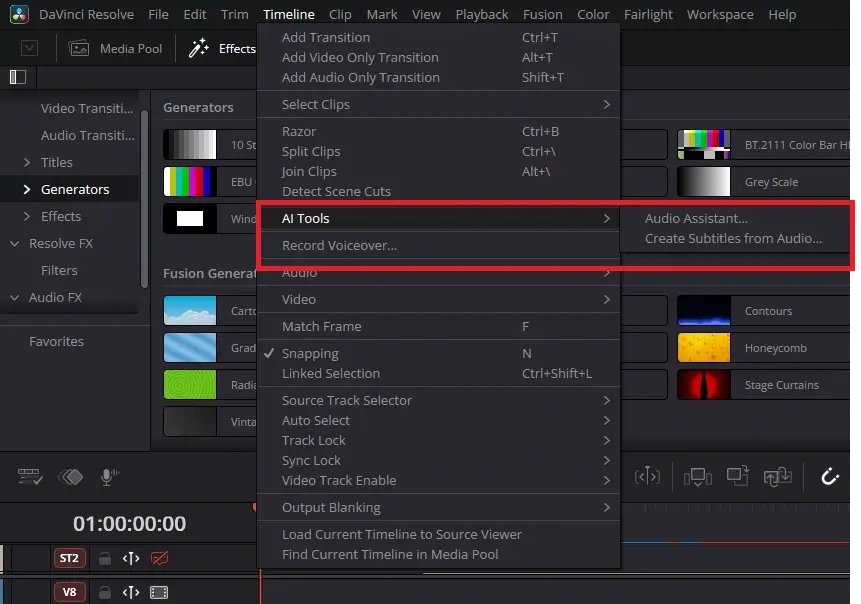
Task: Expand the Effects tree category
Action: (26, 216)
